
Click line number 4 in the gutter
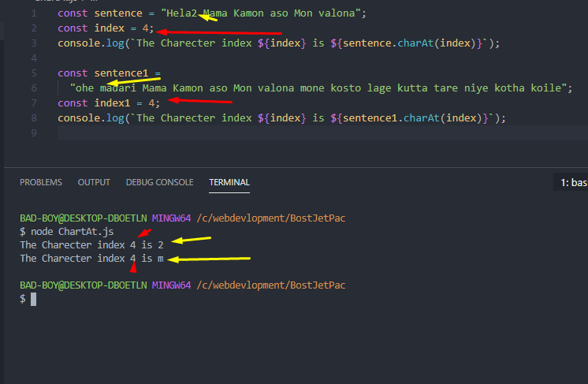pos(34,58)
